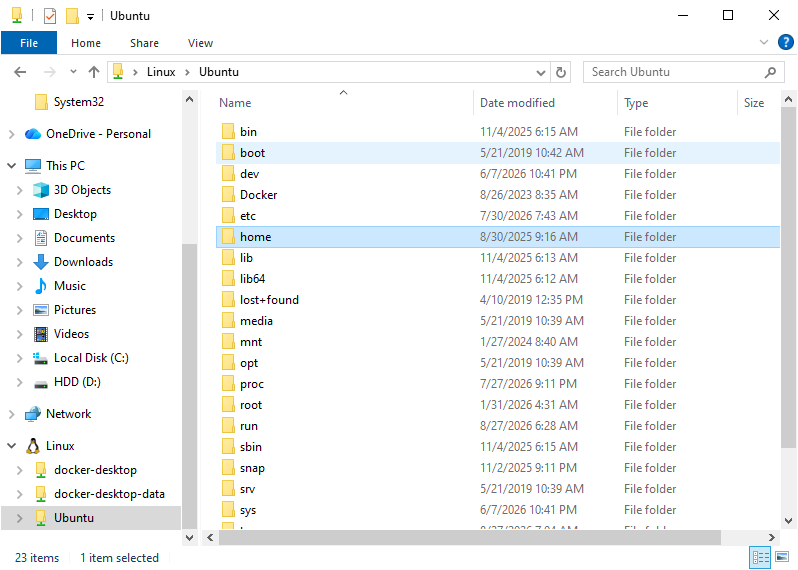Switch to the Share ribbon tab

click(144, 43)
